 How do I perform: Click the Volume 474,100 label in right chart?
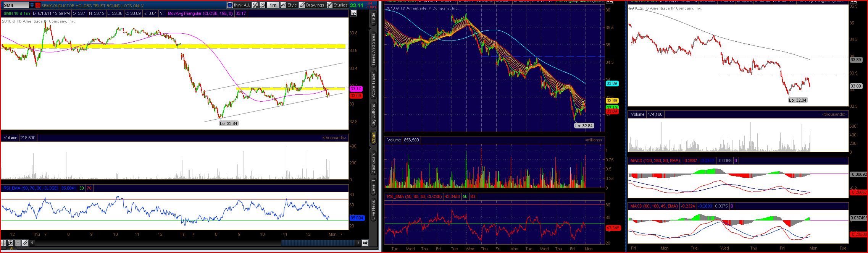coord(646,114)
